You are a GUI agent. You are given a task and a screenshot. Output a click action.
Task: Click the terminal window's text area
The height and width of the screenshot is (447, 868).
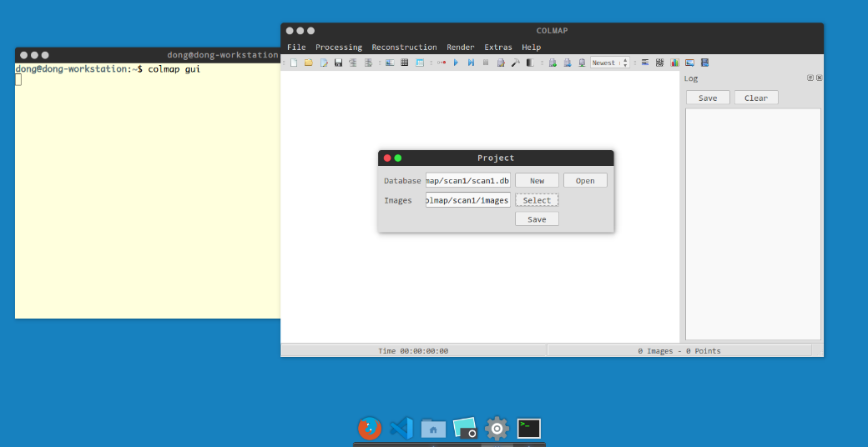[x=148, y=191]
